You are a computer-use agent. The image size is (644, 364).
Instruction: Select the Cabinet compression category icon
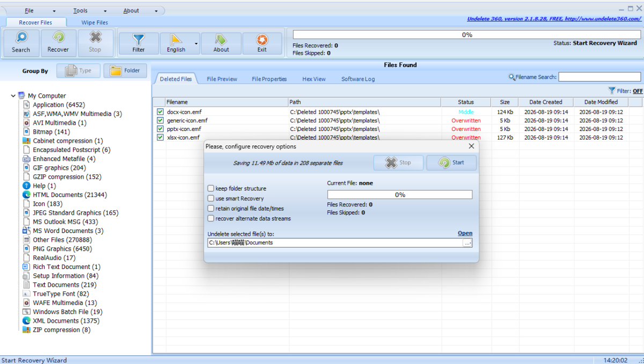click(x=27, y=141)
